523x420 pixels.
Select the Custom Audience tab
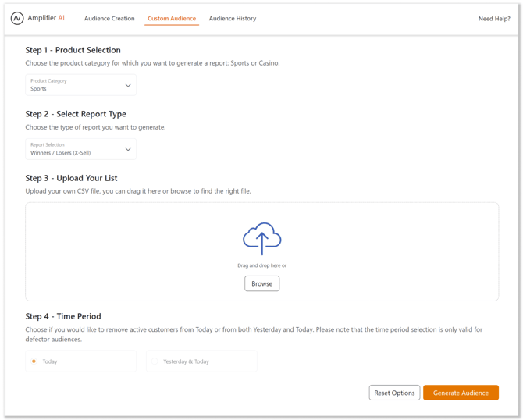click(x=172, y=19)
